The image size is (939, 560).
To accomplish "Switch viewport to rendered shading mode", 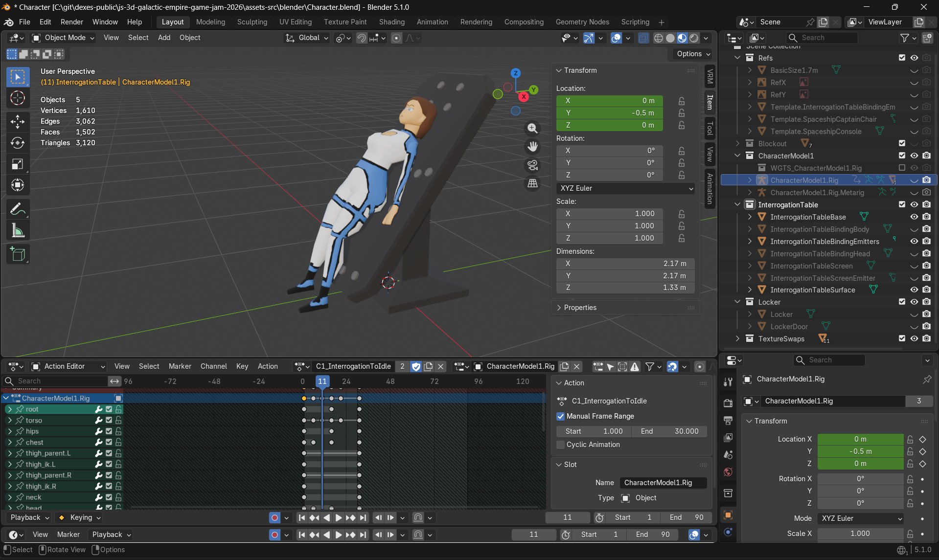I will click(694, 38).
